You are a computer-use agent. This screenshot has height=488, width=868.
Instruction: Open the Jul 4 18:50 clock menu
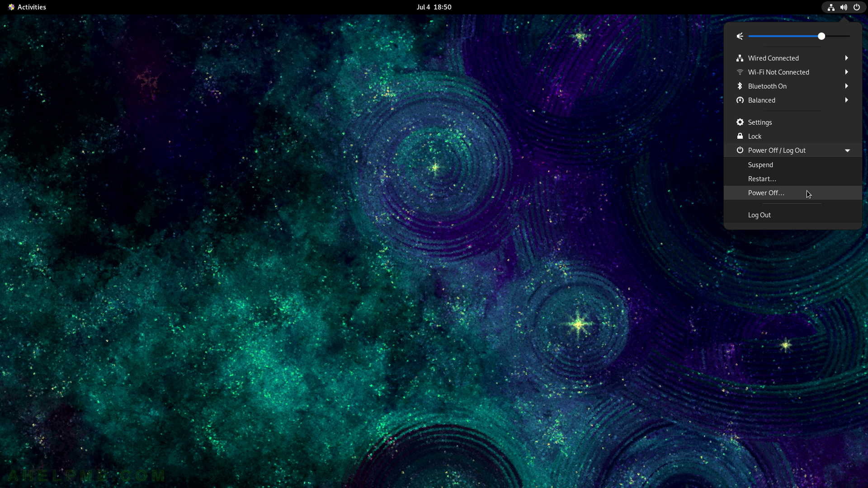point(434,7)
